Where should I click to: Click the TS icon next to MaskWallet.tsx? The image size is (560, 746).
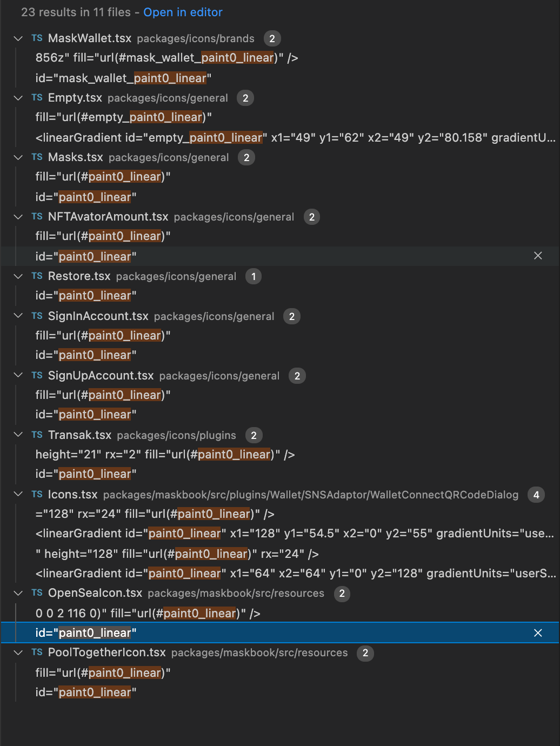(x=36, y=38)
